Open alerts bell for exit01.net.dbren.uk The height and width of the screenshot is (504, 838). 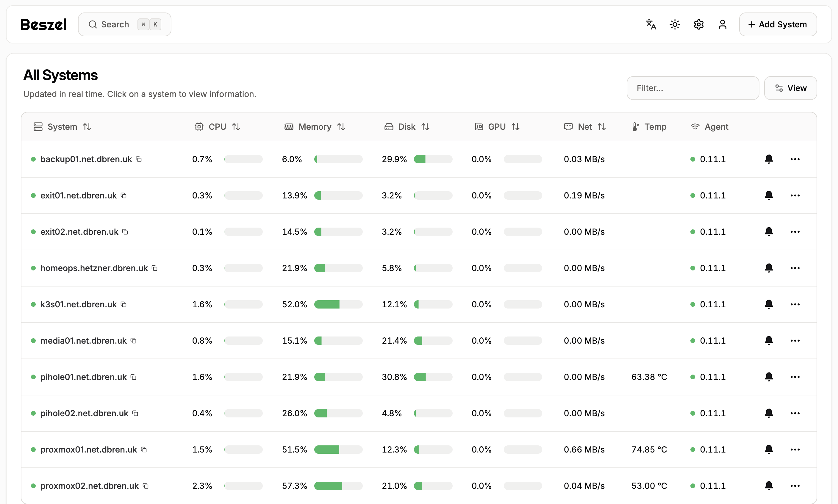(x=769, y=196)
